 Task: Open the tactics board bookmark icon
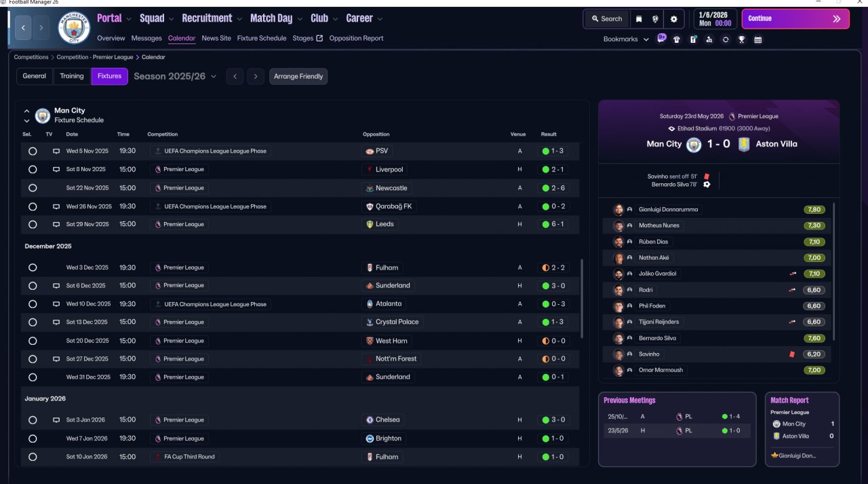pos(693,39)
